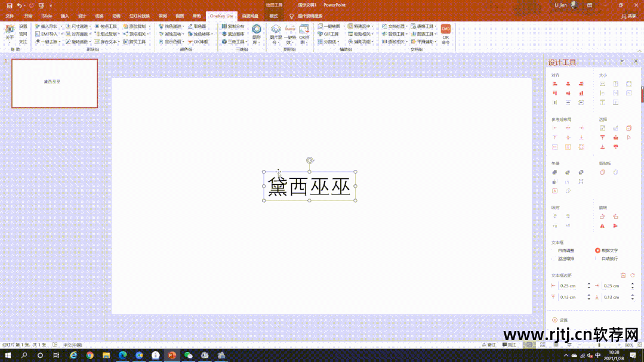Open 表格工具 dropdown
The height and width of the screenshot is (362, 644).
point(424,26)
